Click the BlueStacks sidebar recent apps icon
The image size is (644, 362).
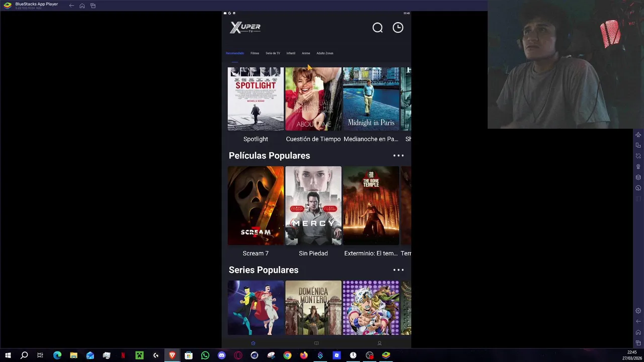coord(638,343)
